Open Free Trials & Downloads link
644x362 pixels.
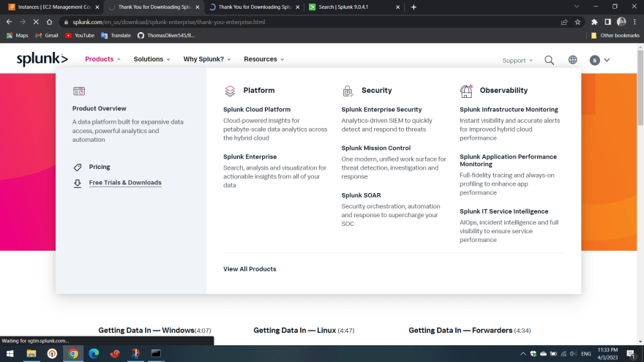[x=125, y=183]
